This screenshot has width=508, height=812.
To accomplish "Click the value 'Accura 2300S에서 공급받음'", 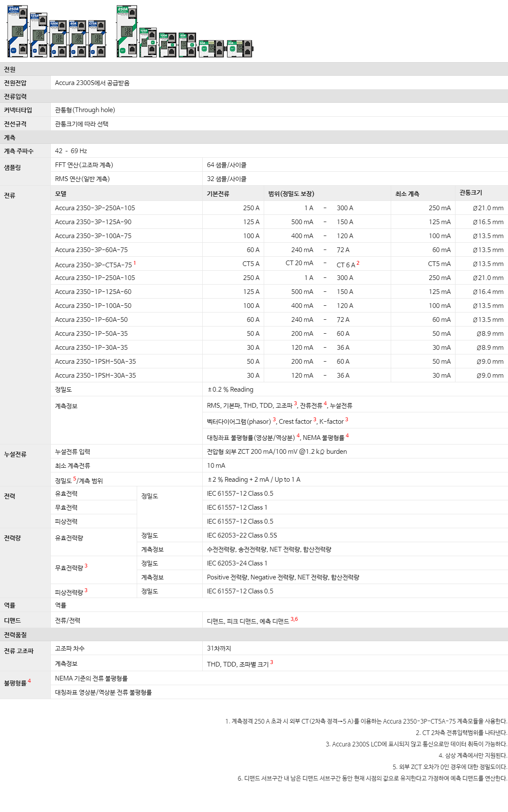I will 92,83.
